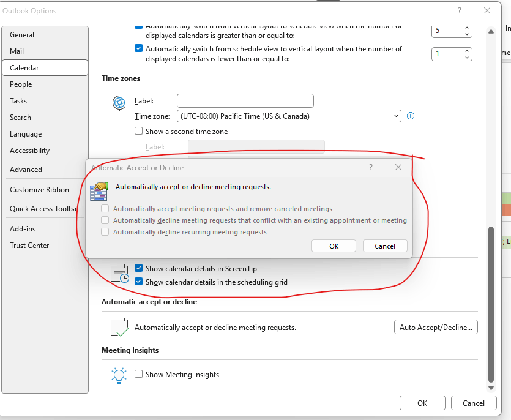Select the Search options category
The image size is (511, 420).
tap(45, 118)
